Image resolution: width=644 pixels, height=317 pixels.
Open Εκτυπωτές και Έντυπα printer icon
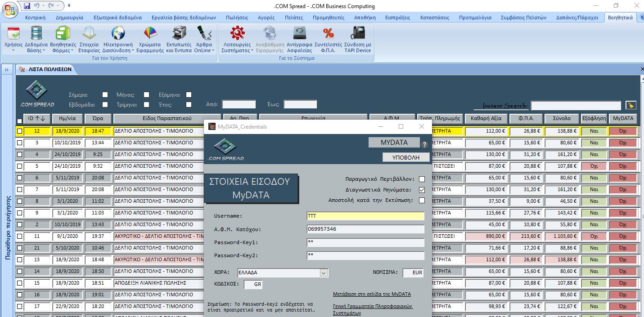(179, 33)
